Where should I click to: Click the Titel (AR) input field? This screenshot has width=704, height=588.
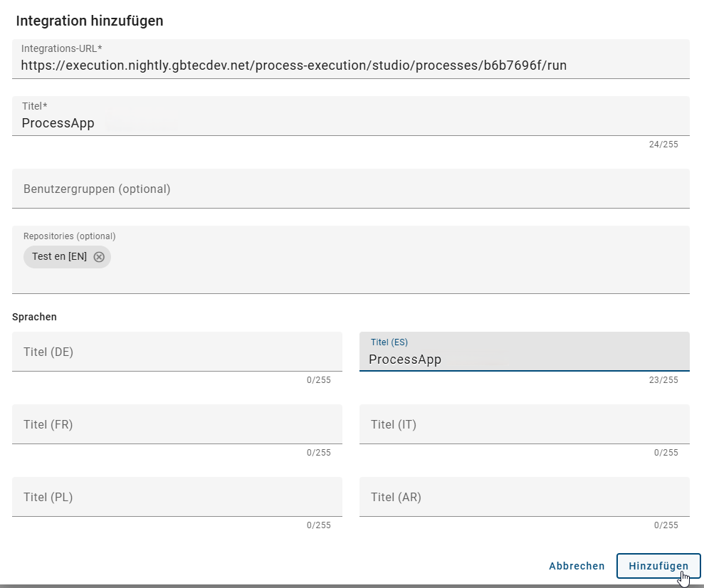[525, 497]
